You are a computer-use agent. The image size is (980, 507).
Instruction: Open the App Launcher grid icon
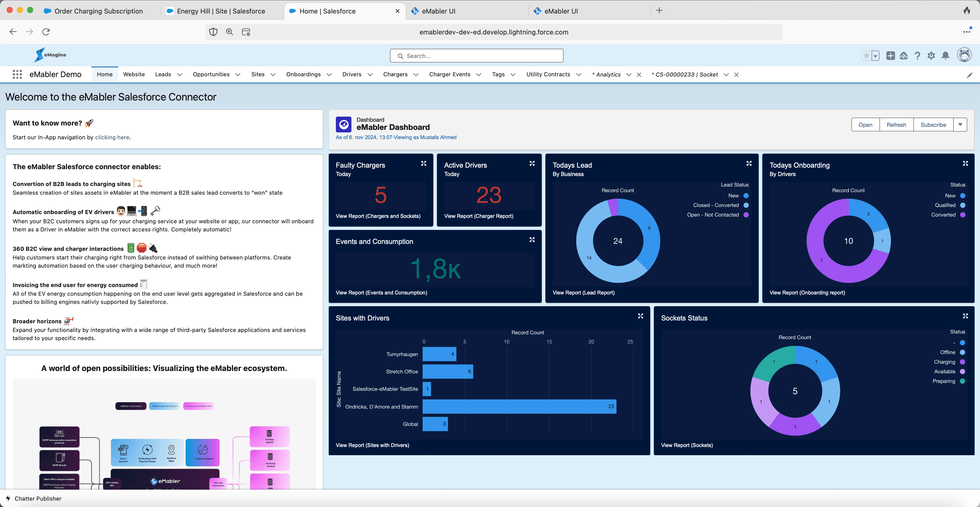(17, 75)
